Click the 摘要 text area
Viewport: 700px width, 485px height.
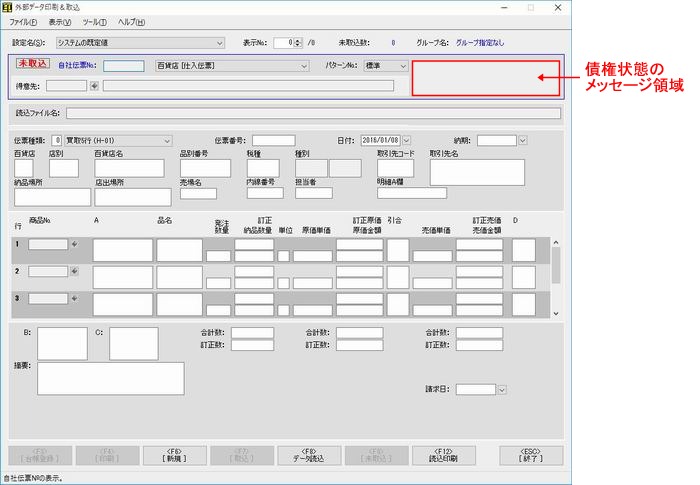[x=110, y=379]
